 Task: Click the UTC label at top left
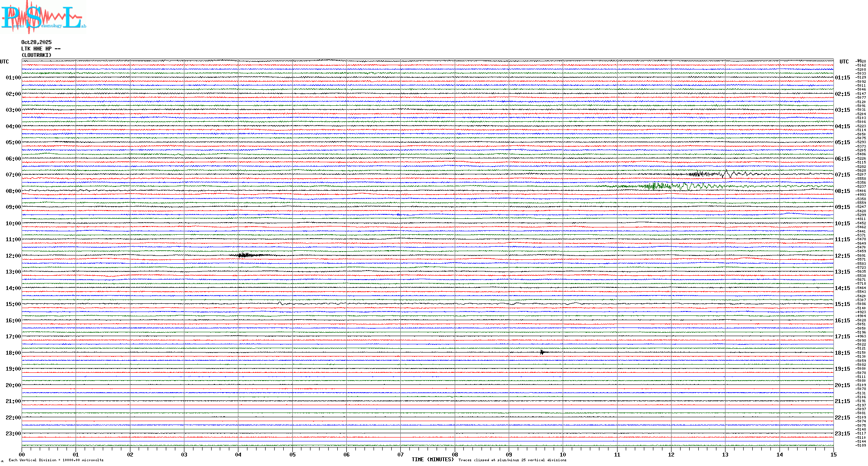tap(4, 62)
